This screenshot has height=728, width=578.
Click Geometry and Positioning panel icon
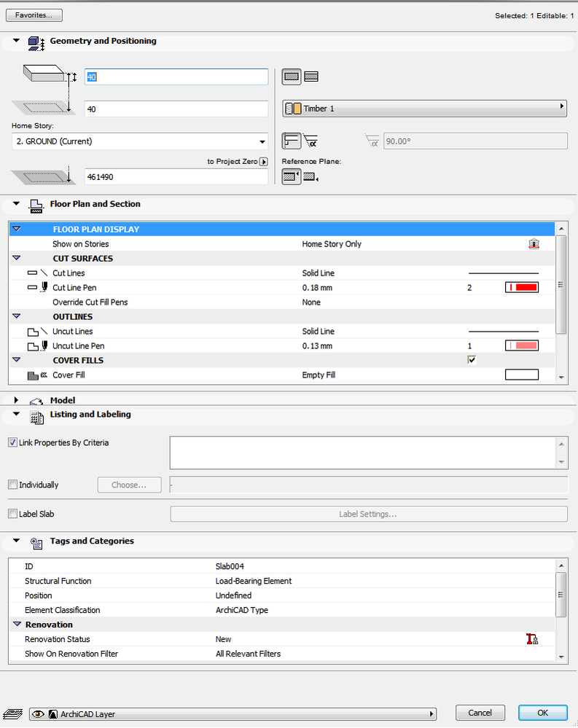pyautogui.click(x=36, y=43)
